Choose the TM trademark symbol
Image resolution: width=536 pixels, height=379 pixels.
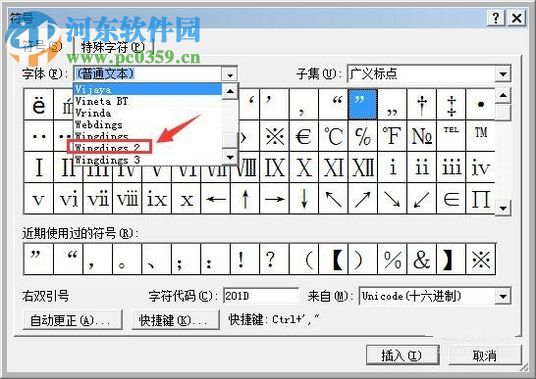point(481,136)
